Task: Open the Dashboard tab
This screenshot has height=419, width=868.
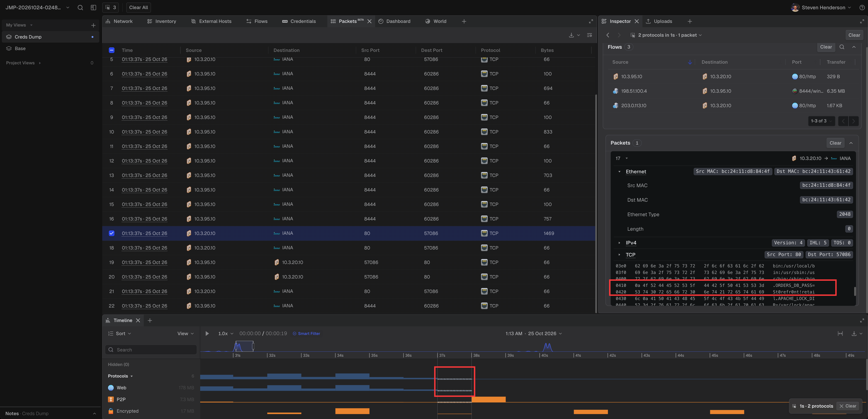Action: [x=394, y=21]
